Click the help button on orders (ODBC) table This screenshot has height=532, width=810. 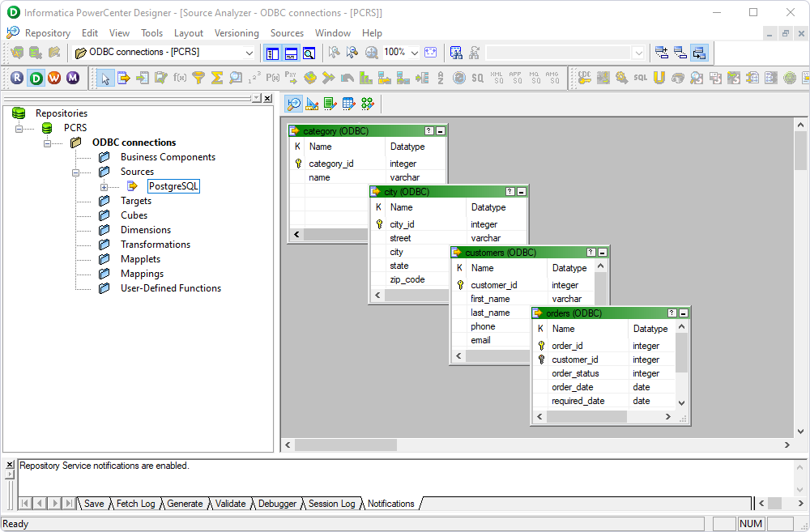tap(671, 313)
